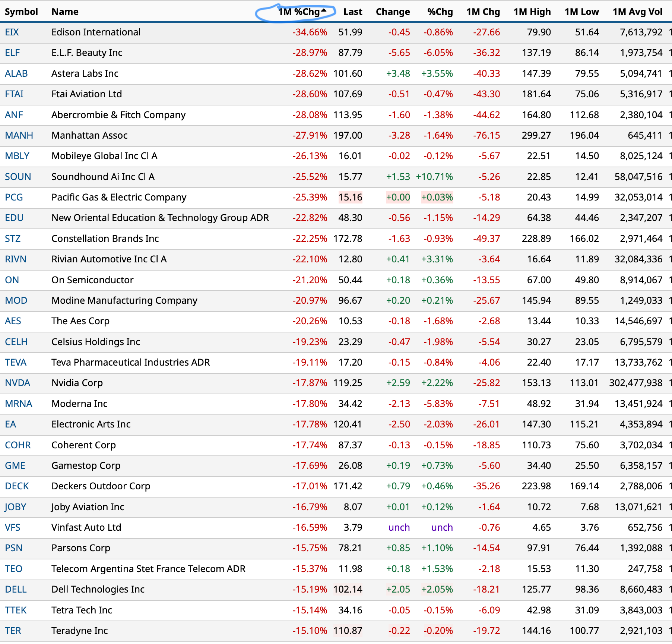
Task: Click the SOUN symbol link
Action: pos(18,177)
